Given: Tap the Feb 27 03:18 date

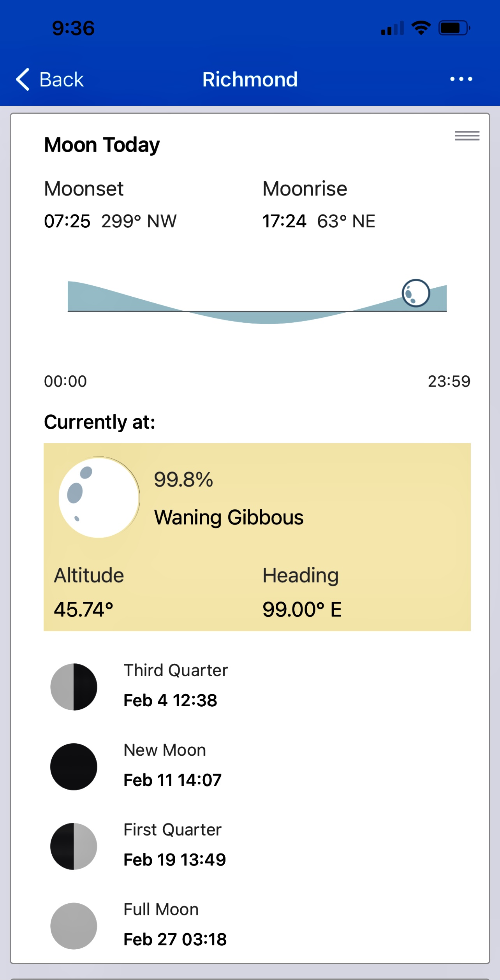Looking at the screenshot, I should pyautogui.click(x=175, y=940).
